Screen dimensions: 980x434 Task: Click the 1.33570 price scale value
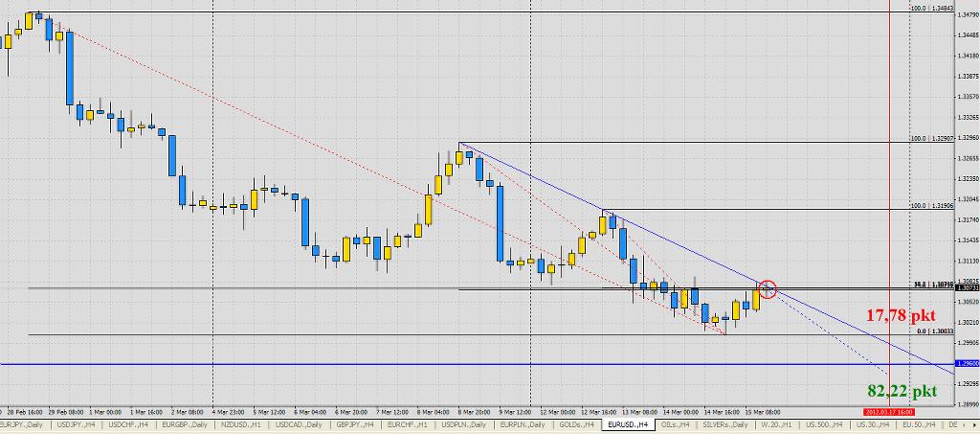click(x=968, y=97)
